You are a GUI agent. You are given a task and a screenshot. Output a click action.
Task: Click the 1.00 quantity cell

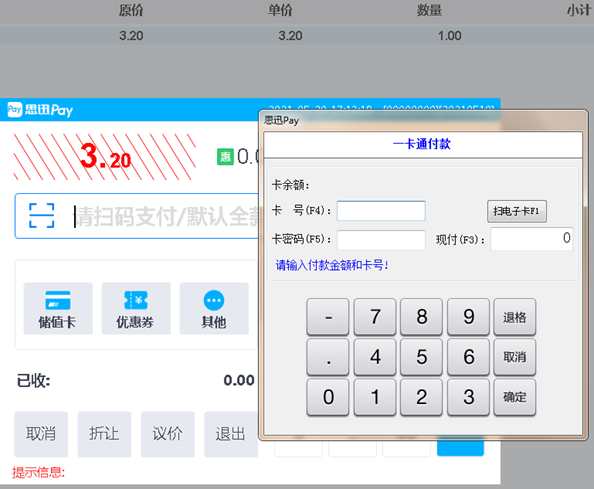coord(450,36)
